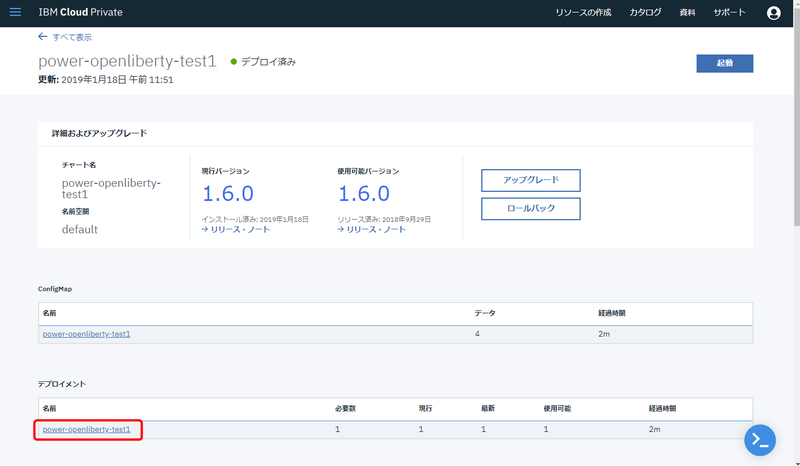
Task: Click the ConfigMap データ column header
Action: click(485, 313)
